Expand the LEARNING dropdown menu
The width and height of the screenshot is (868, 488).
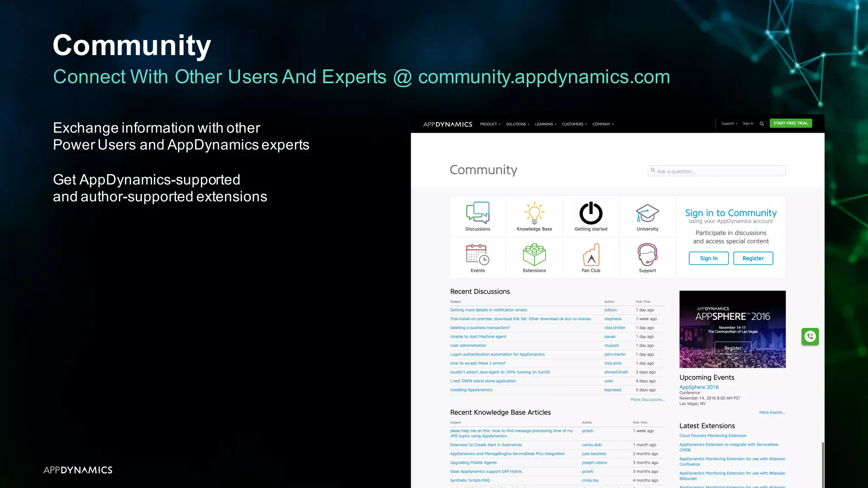pyautogui.click(x=545, y=124)
